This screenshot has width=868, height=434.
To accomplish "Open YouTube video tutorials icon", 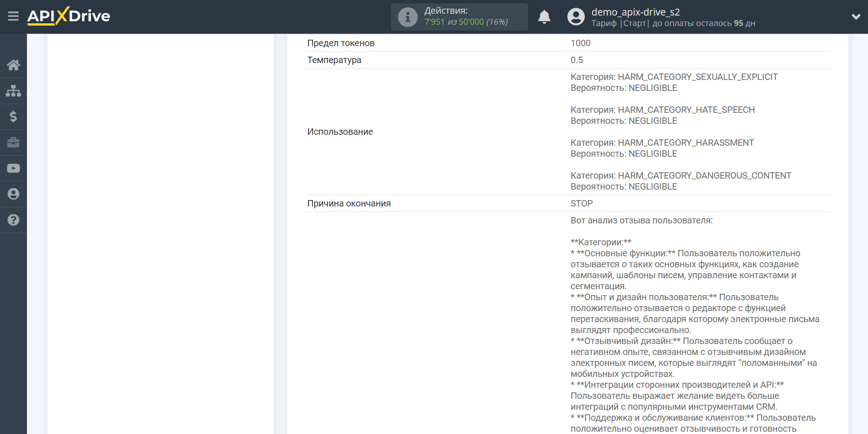I will click(13, 168).
